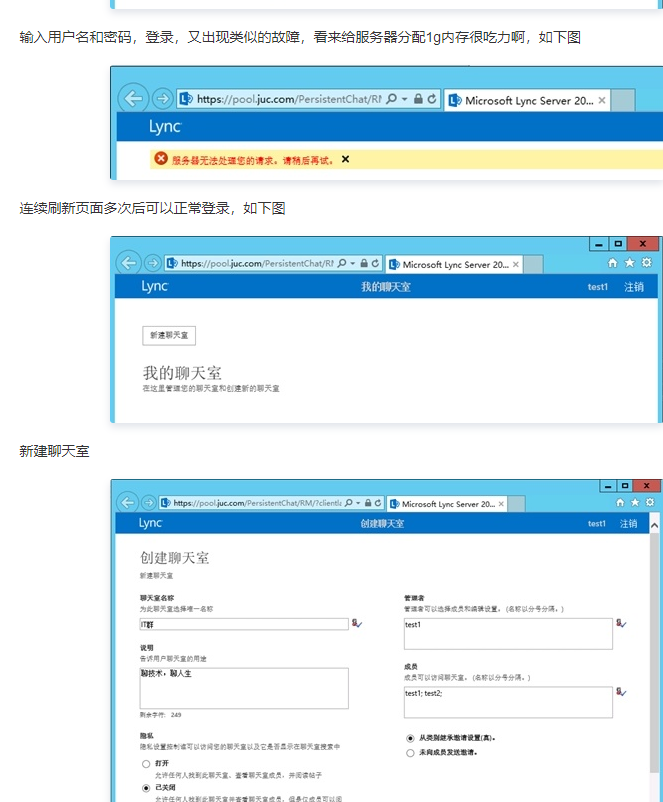Go back in 我的聊天室 browser window

[128, 263]
